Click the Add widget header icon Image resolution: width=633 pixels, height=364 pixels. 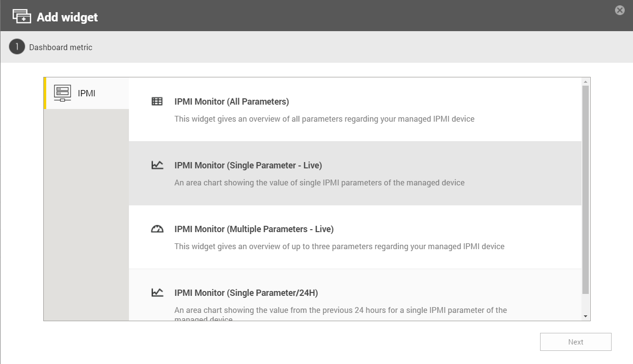[x=22, y=17]
